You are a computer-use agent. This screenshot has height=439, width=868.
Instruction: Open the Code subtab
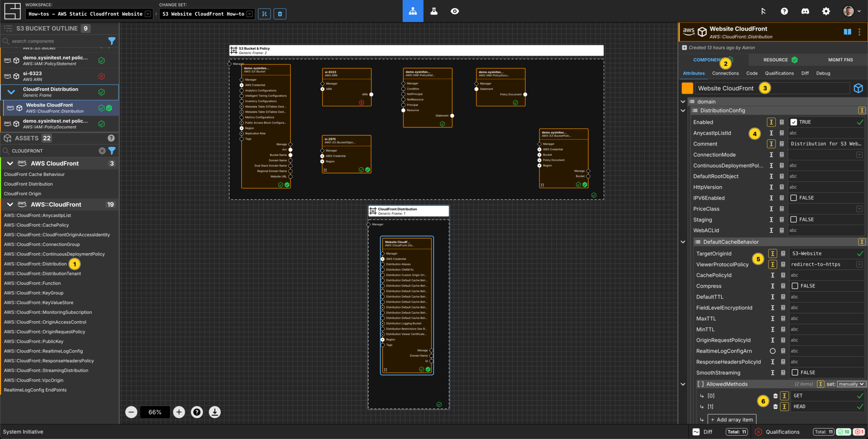pyautogui.click(x=752, y=73)
